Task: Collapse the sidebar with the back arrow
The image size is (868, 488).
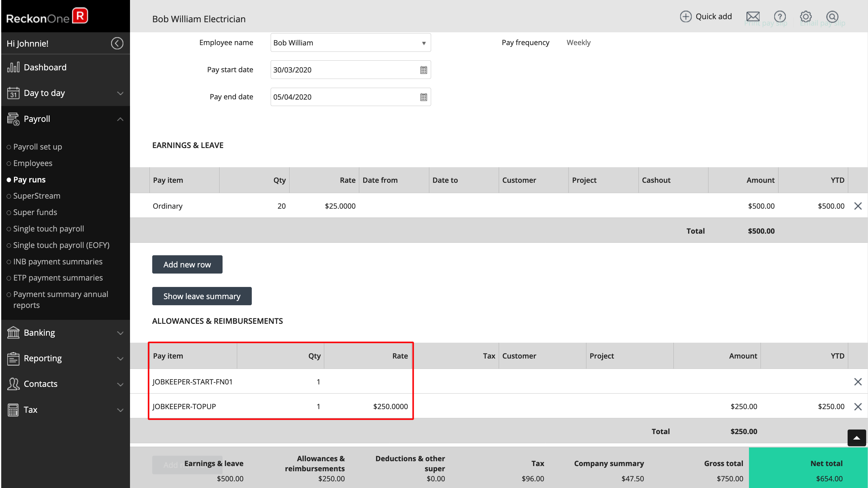Action: pos(117,43)
